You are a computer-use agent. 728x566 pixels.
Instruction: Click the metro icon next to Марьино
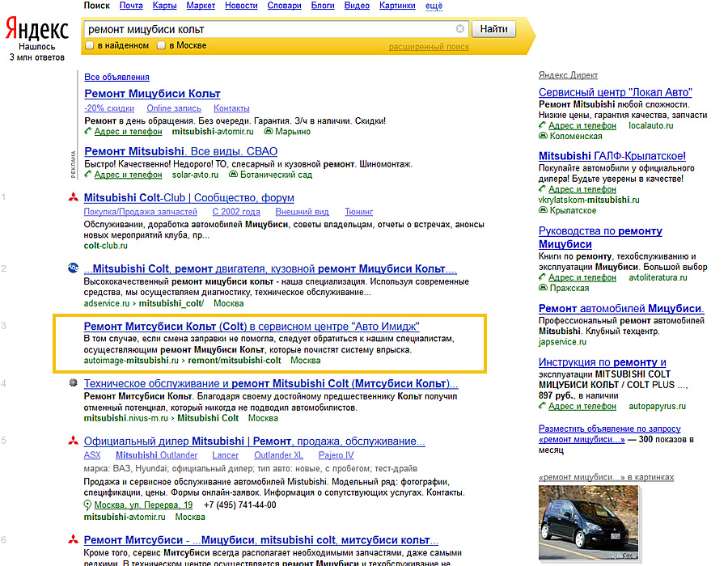[268, 131]
